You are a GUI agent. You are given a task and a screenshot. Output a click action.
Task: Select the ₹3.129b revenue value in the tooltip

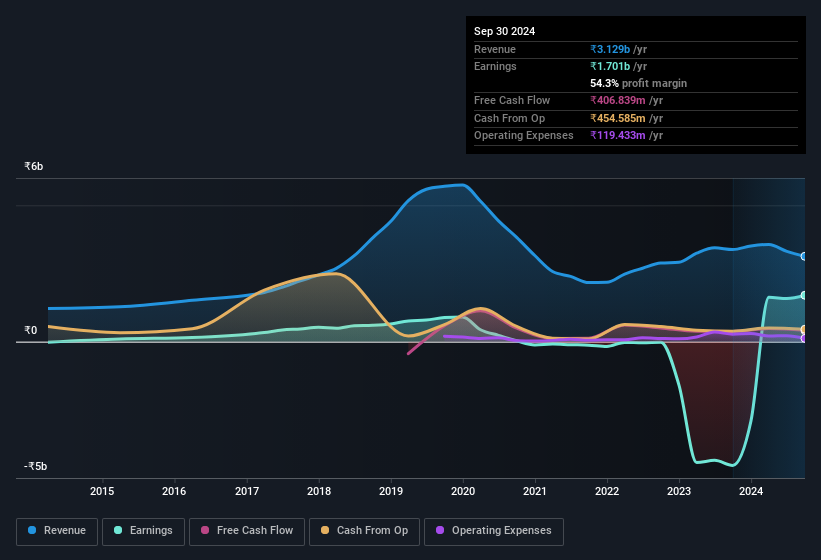point(610,49)
